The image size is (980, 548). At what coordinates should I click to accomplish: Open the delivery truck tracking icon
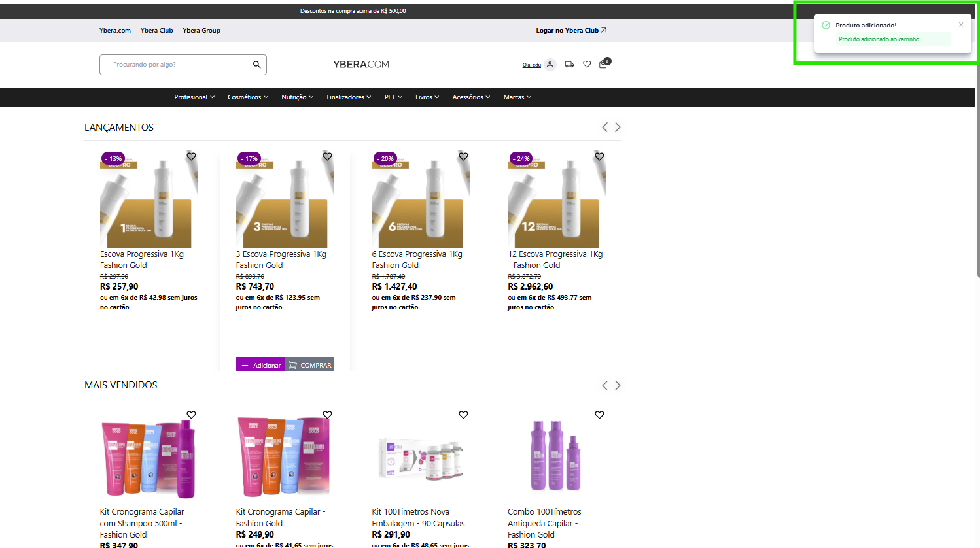(569, 65)
